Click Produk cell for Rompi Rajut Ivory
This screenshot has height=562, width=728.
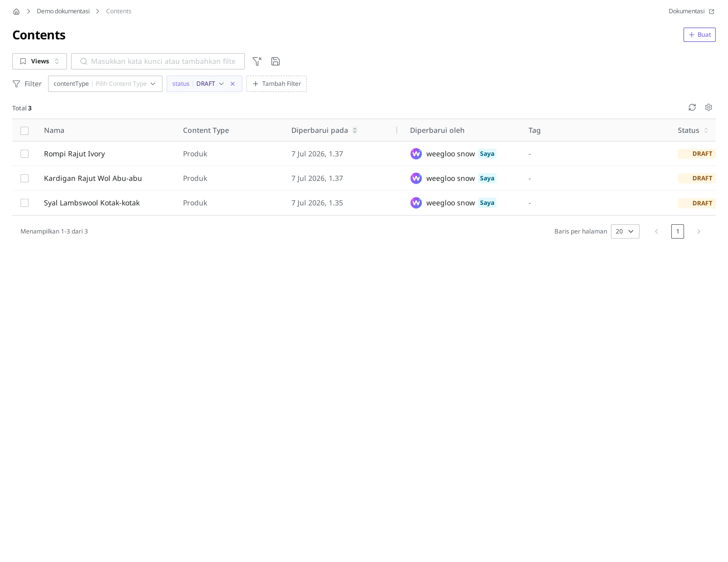[195, 154]
